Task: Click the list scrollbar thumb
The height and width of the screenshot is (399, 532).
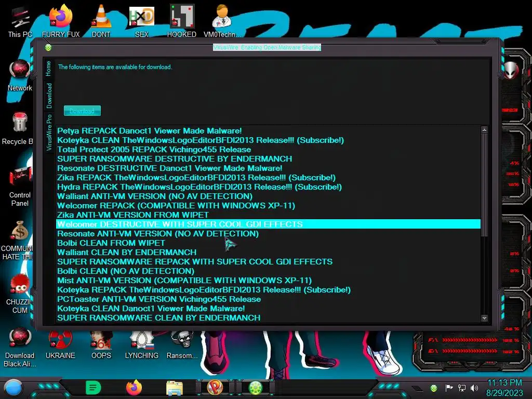Action: (484, 185)
